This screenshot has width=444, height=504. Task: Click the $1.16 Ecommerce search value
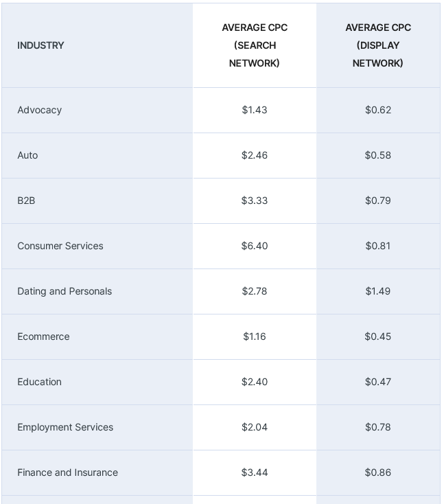(255, 336)
